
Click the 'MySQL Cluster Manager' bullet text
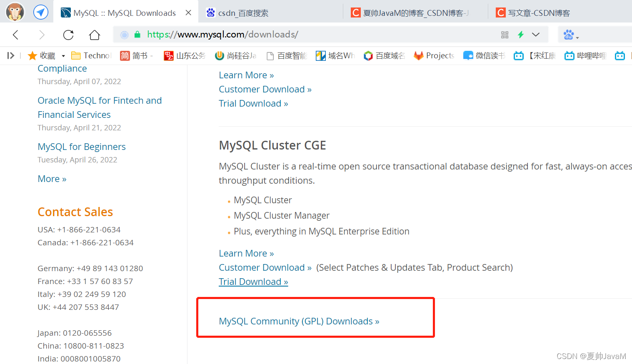click(282, 215)
